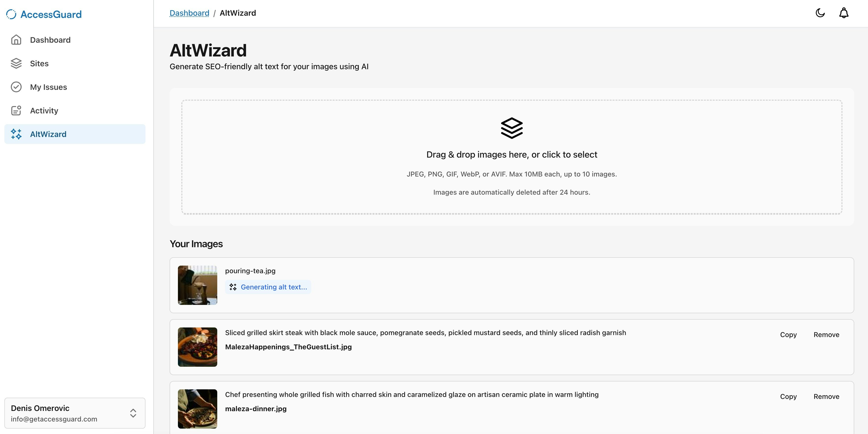This screenshot has width=868, height=434.
Task: Enable the AltWizard sidebar item
Action: pyautogui.click(x=48, y=134)
